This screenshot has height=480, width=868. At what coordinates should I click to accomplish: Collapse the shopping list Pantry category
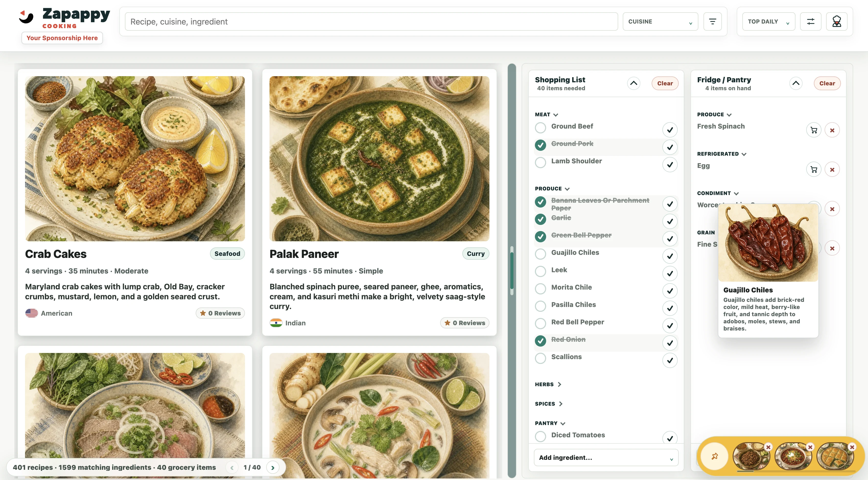550,423
